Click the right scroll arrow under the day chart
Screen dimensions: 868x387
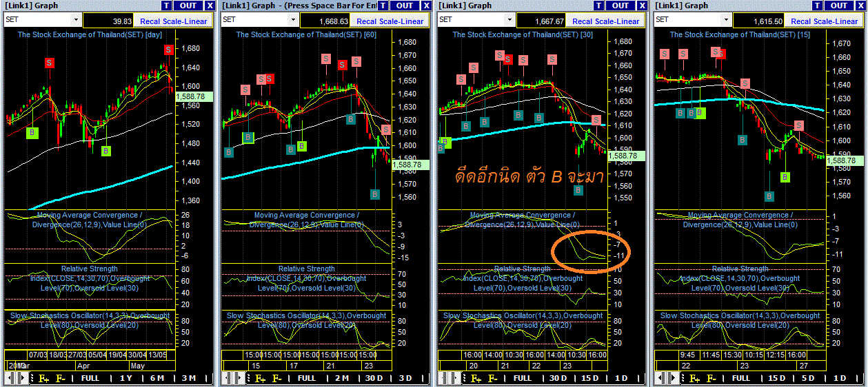(x=23, y=378)
